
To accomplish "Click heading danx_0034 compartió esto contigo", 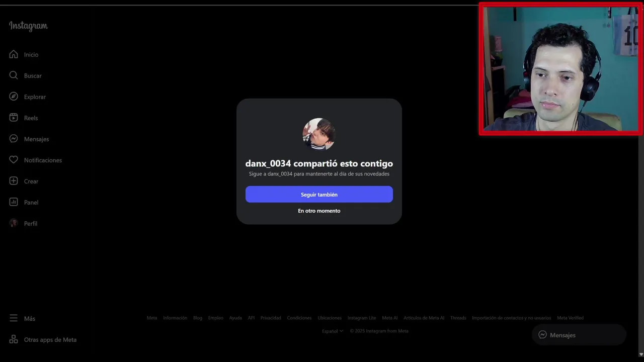I will click(x=319, y=163).
